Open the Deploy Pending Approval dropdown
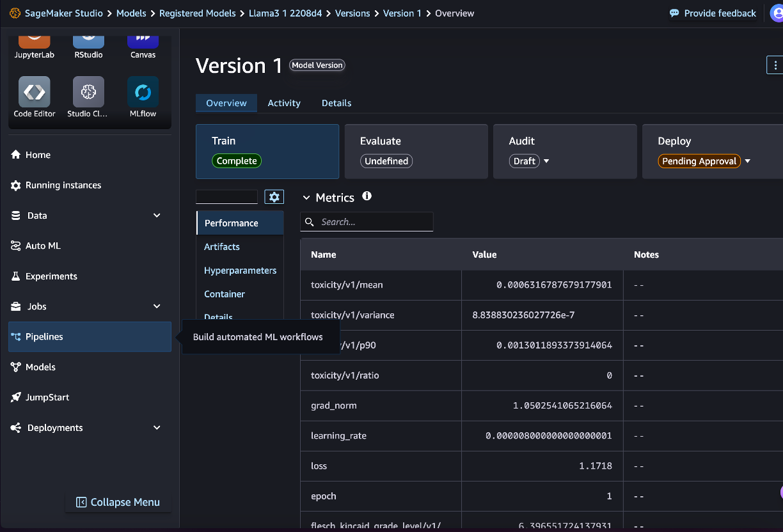This screenshot has width=783, height=532. [x=747, y=161]
